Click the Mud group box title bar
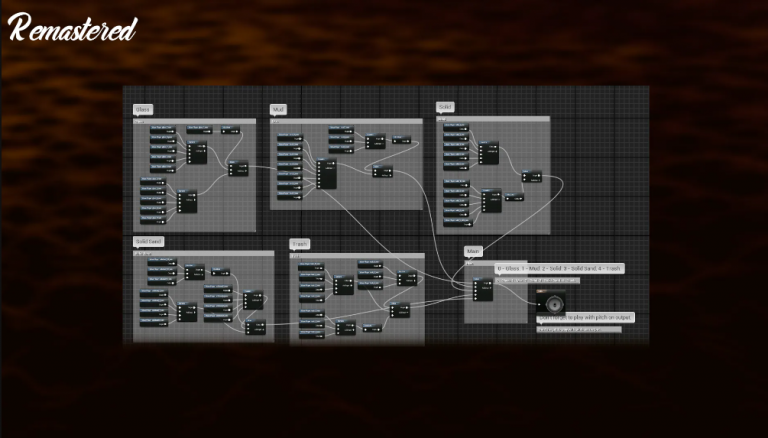The image size is (768, 438). [x=346, y=121]
